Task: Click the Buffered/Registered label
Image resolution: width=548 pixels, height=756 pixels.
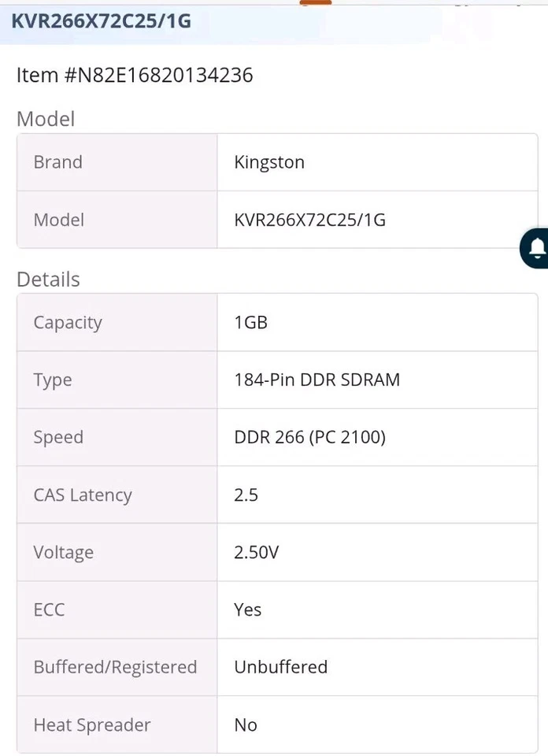Action: pos(115,667)
